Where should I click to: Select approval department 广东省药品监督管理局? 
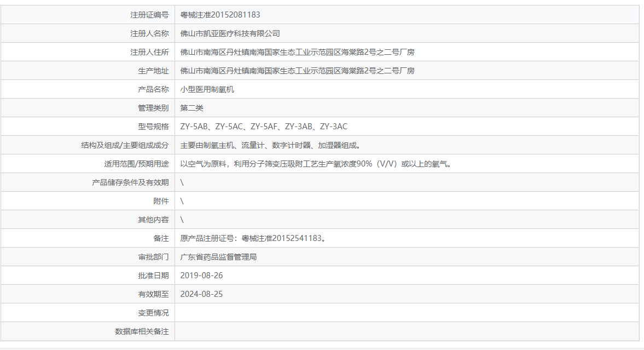coord(218,257)
